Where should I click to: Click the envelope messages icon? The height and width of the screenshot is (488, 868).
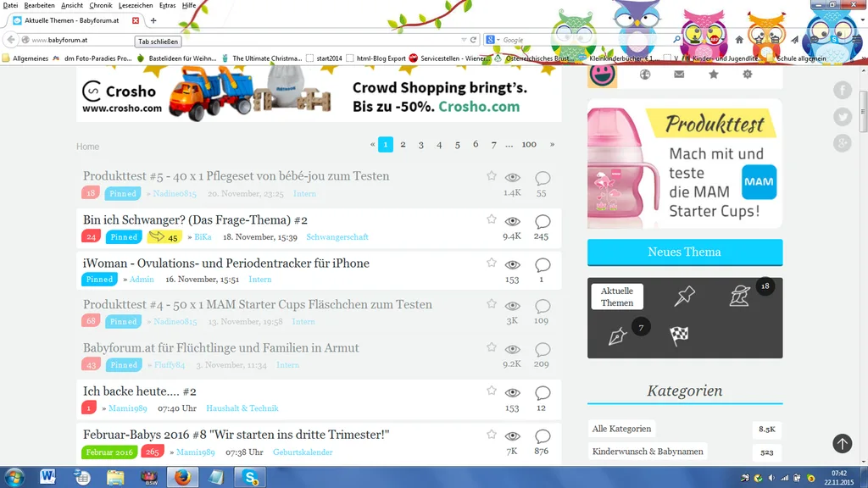(x=679, y=75)
